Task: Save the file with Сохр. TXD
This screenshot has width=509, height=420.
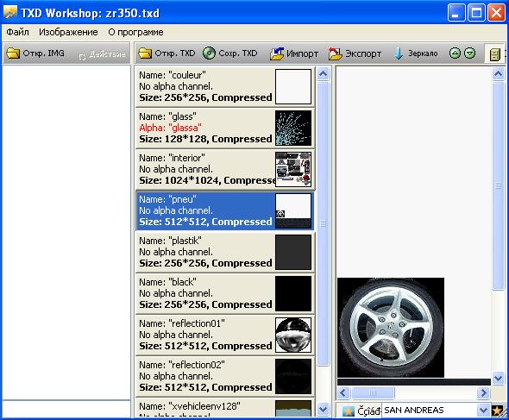Action: tap(229, 53)
